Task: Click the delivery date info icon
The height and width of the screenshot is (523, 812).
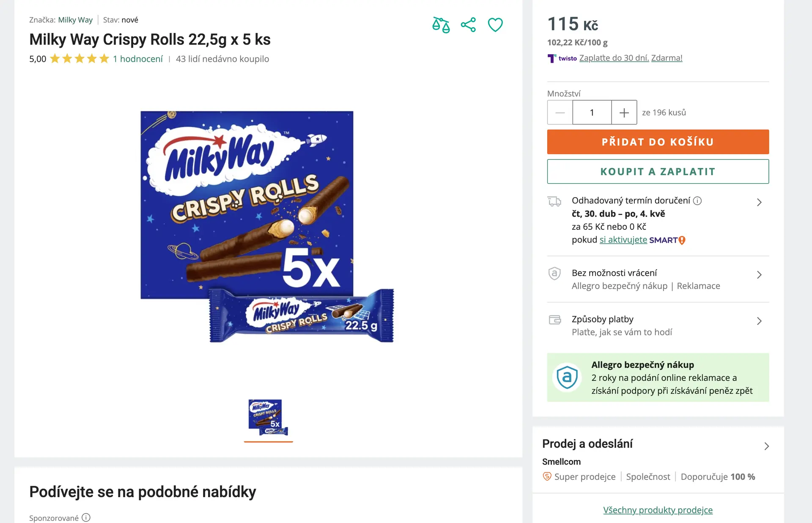Action: click(x=697, y=201)
